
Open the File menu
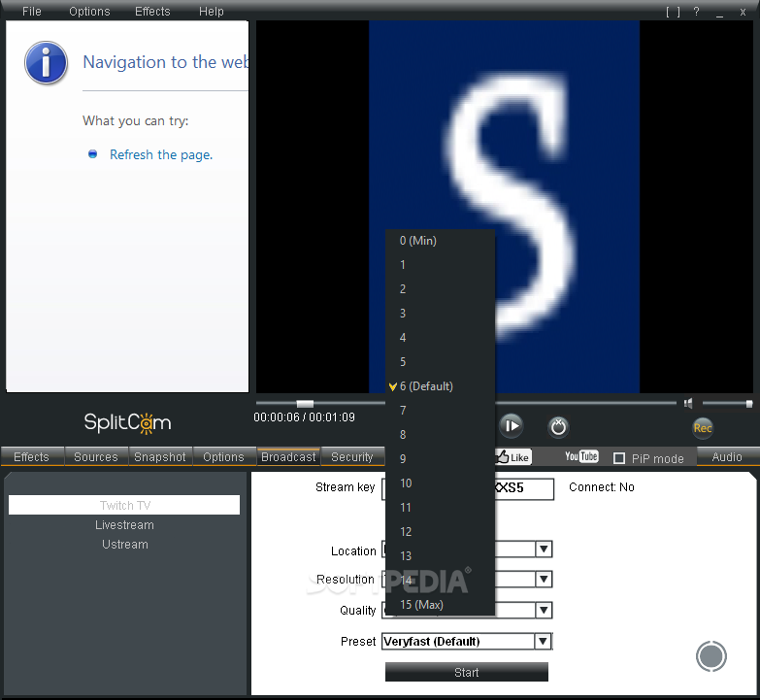pyautogui.click(x=31, y=11)
